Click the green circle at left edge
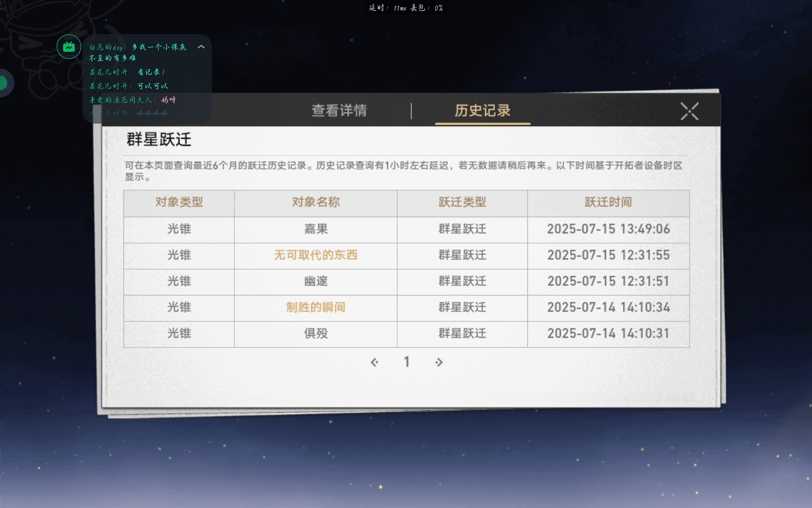 pyautogui.click(x=3, y=83)
